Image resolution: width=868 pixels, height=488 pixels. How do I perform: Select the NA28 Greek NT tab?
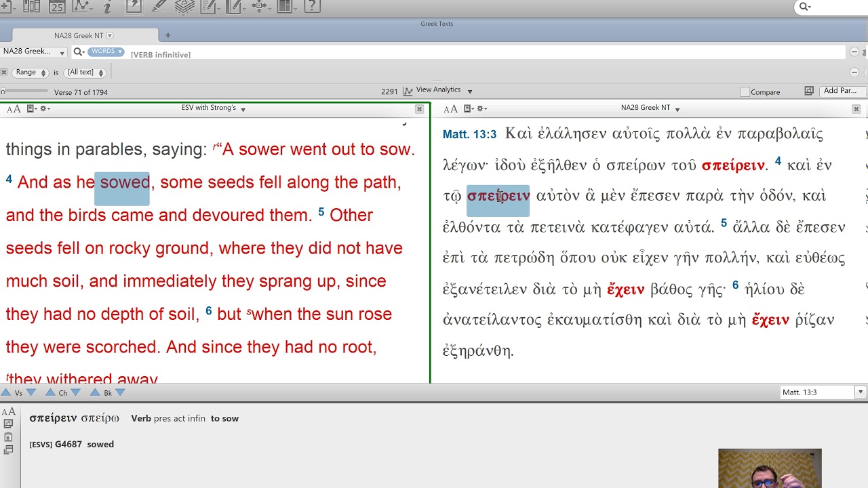(x=84, y=35)
